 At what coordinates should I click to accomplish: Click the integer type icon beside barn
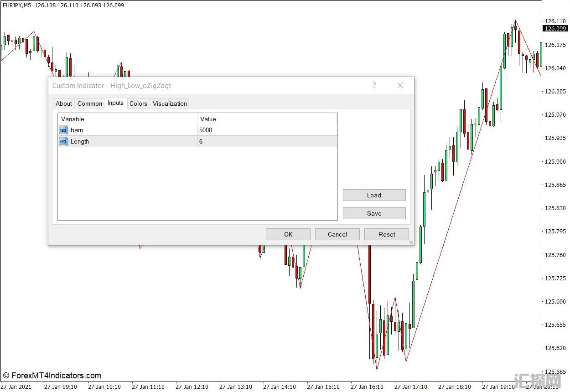(63, 130)
